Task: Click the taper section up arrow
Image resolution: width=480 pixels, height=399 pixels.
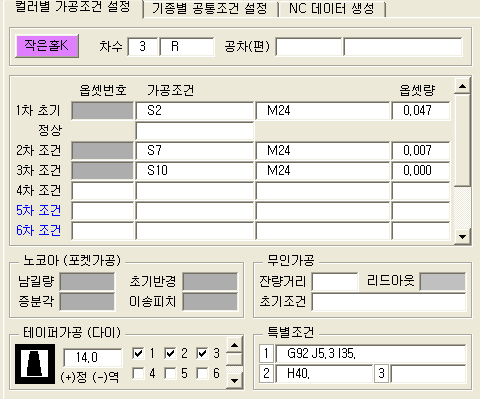Action: pyautogui.click(x=235, y=345)
